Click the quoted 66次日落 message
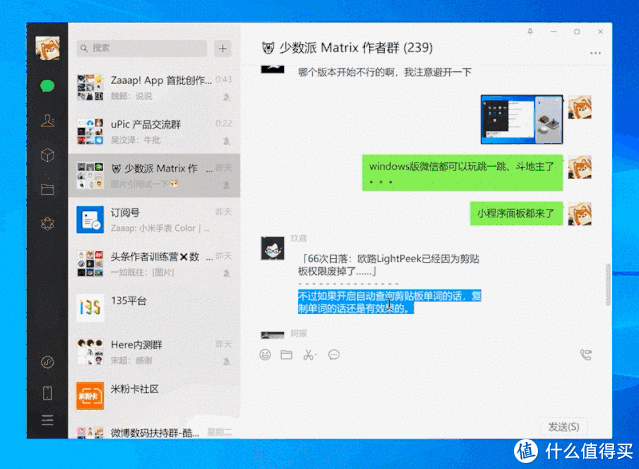Screen dimensions: 639x469 click(388, 265)
